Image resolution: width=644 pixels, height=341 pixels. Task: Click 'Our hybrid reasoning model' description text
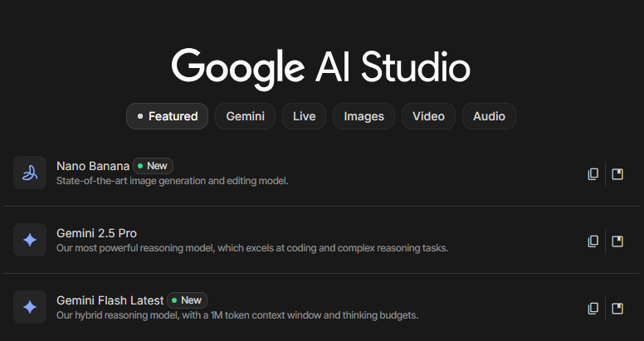(237, 315)
